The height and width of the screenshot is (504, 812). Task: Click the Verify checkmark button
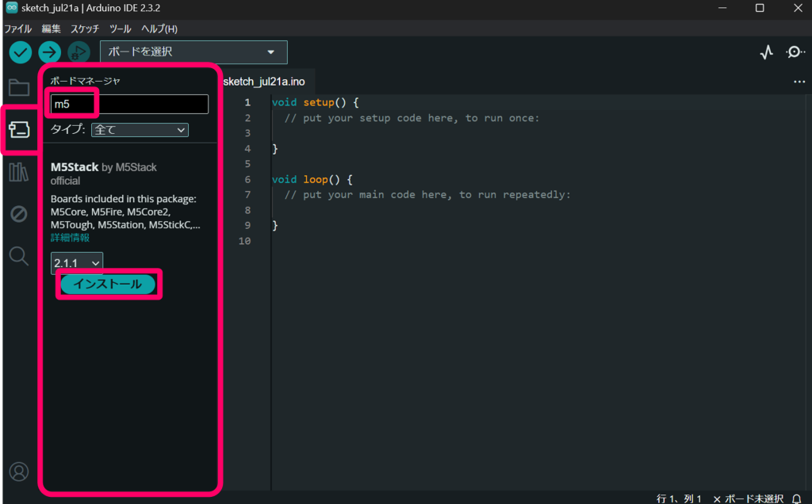tap(21, 52)
